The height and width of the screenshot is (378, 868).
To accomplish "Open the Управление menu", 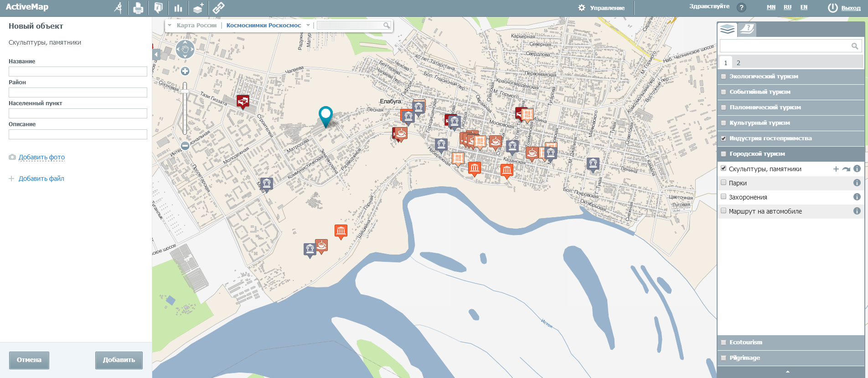I will tap(602, 8).
